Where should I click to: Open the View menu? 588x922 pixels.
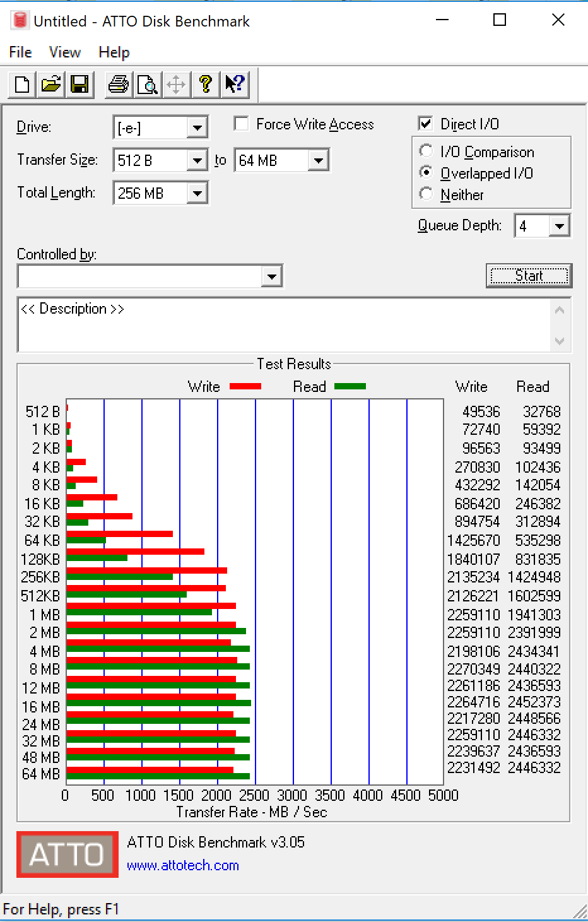(64, 52)
